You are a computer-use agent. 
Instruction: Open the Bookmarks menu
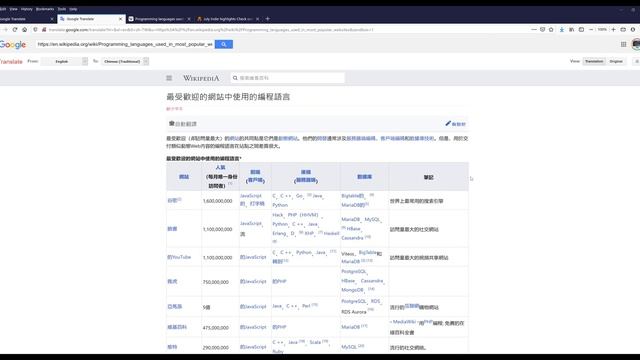[x=45, y=9]
